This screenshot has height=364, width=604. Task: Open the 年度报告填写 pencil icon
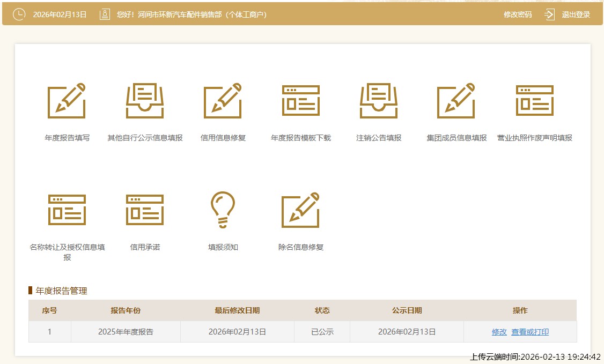pyautogui.click(x=67, y=101)
